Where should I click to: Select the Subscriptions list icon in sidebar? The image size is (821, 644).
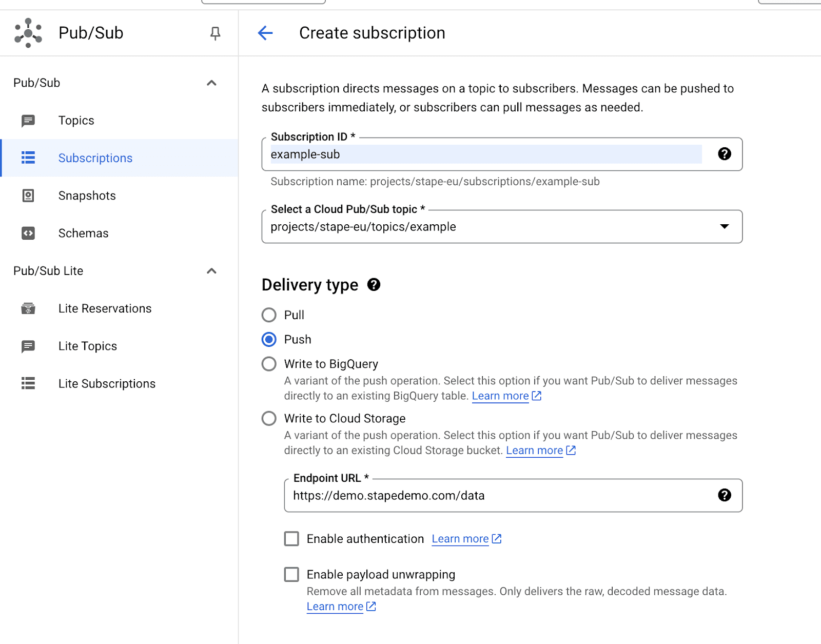(28, 158)
